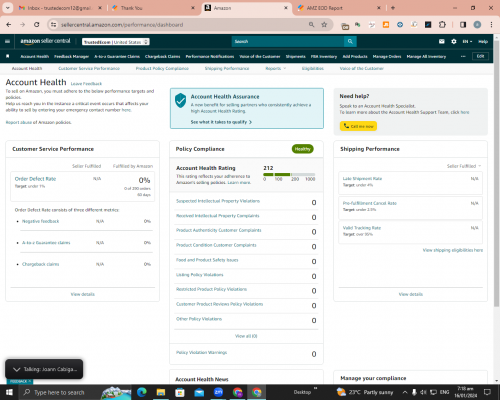Open the Eligibilities subtab
The width and height of the screenshot is (500, 400).
click(x=313, y=68)
